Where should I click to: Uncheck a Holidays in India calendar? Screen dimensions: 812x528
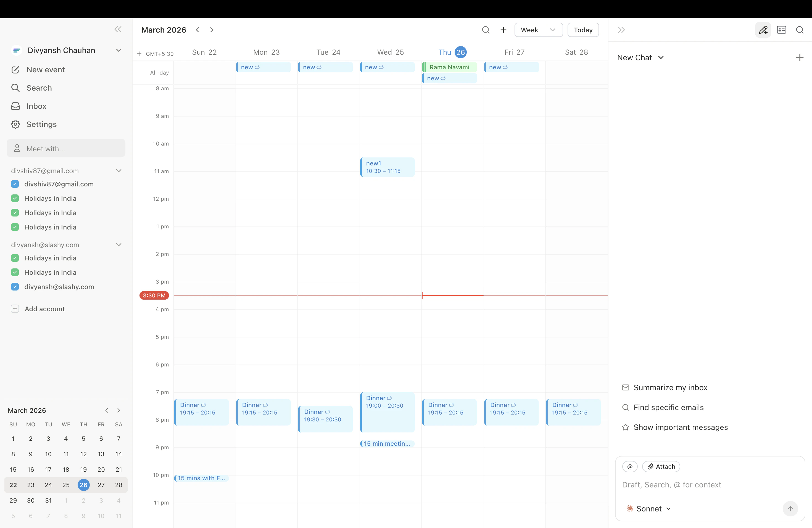pos(15,199)
